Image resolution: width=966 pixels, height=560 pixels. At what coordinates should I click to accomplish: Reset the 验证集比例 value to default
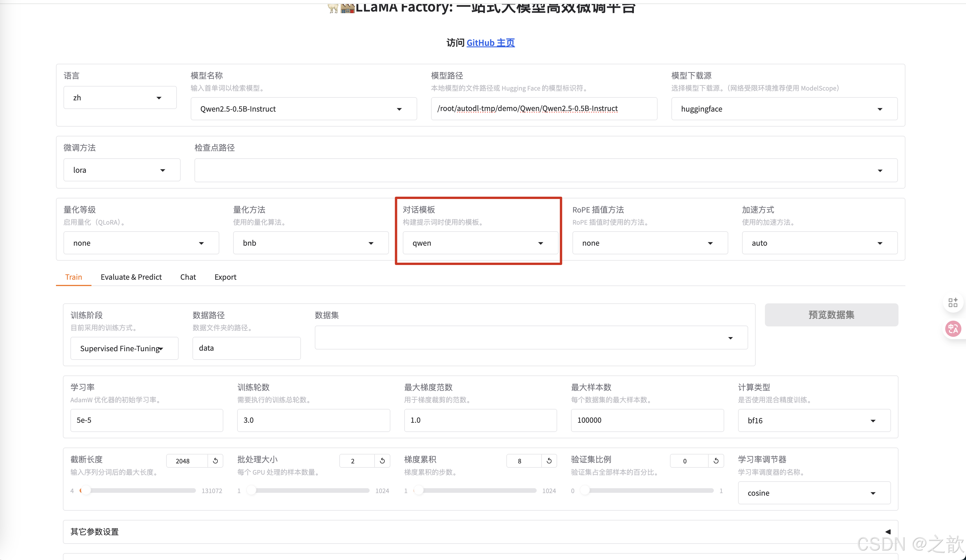click(x=716, y=461)
